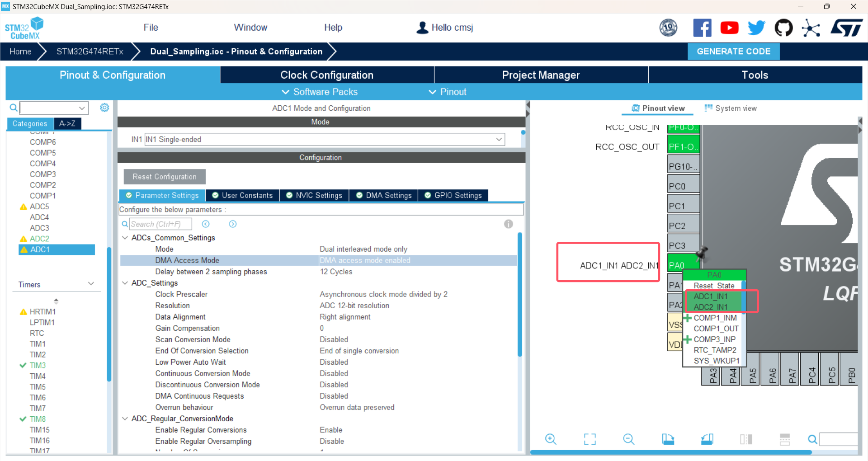Open the GitHub icon link
868x461 pixels.
point(783,28)
